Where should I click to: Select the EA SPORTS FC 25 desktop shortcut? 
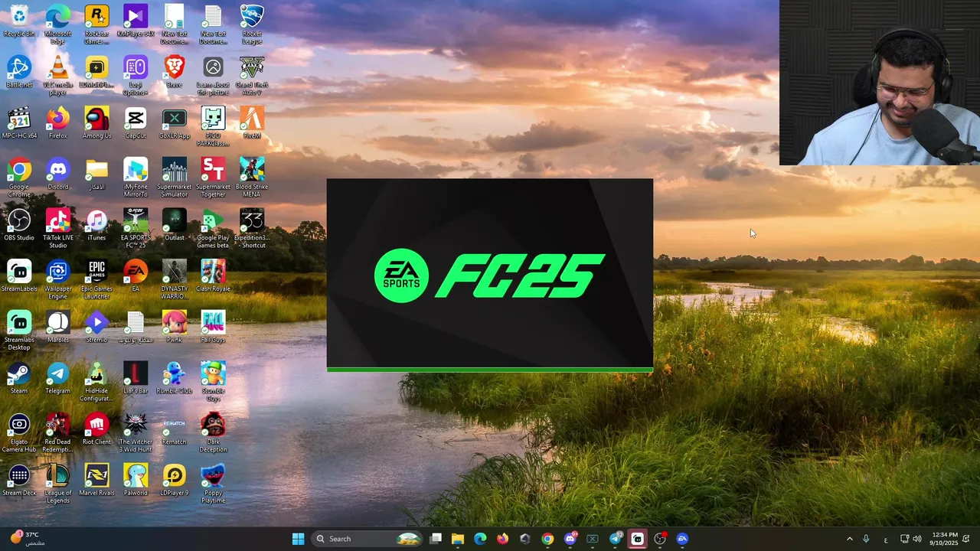coord(136,228)
